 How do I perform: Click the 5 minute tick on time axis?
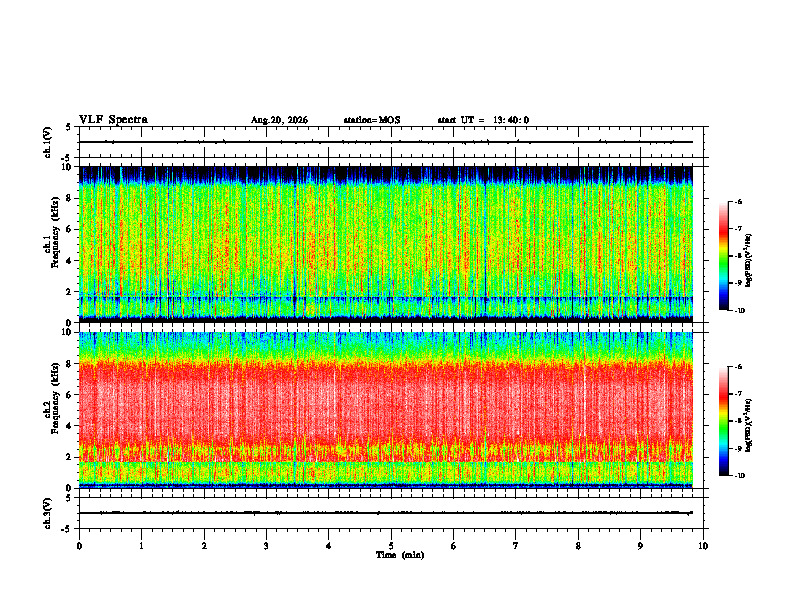(x=391, y=546)
